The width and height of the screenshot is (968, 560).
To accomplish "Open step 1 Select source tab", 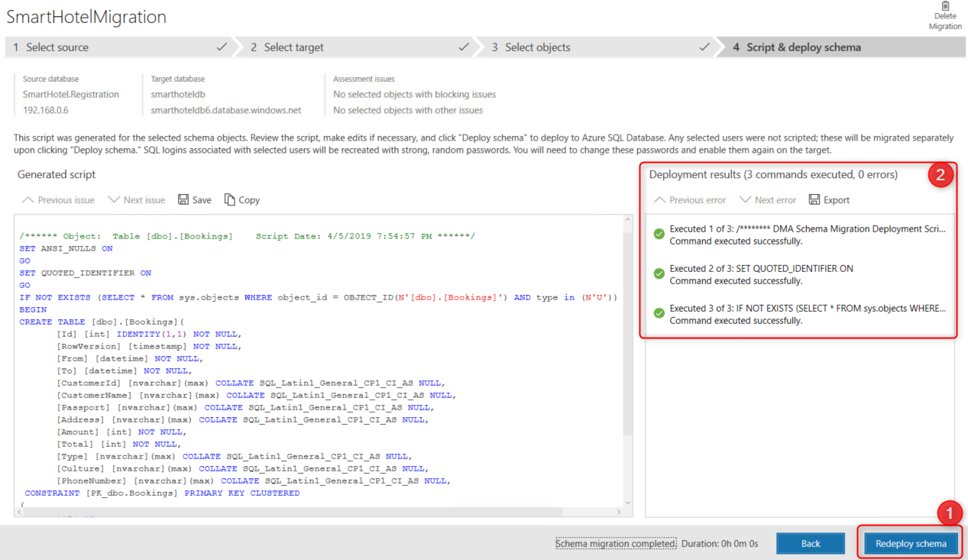I will pyautogui.click(x=119, y=47).
